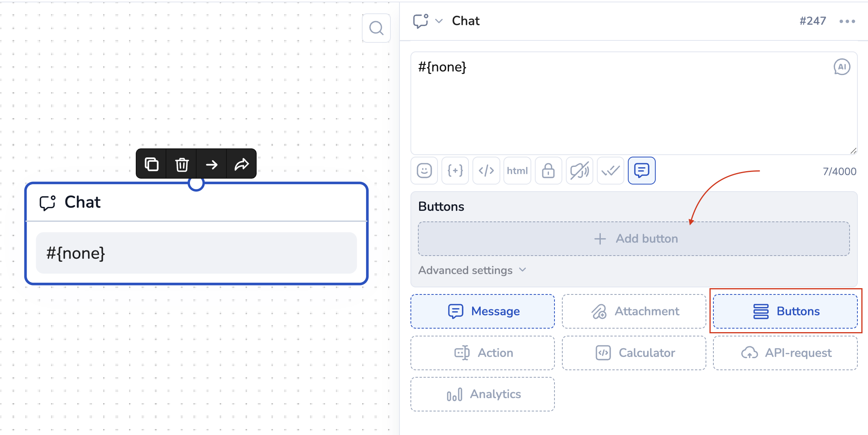This screenshot has width=868, height=435.
Task: Insert a variable with curly braces icon
Action: pyautogui.click(x=455, y=171)
